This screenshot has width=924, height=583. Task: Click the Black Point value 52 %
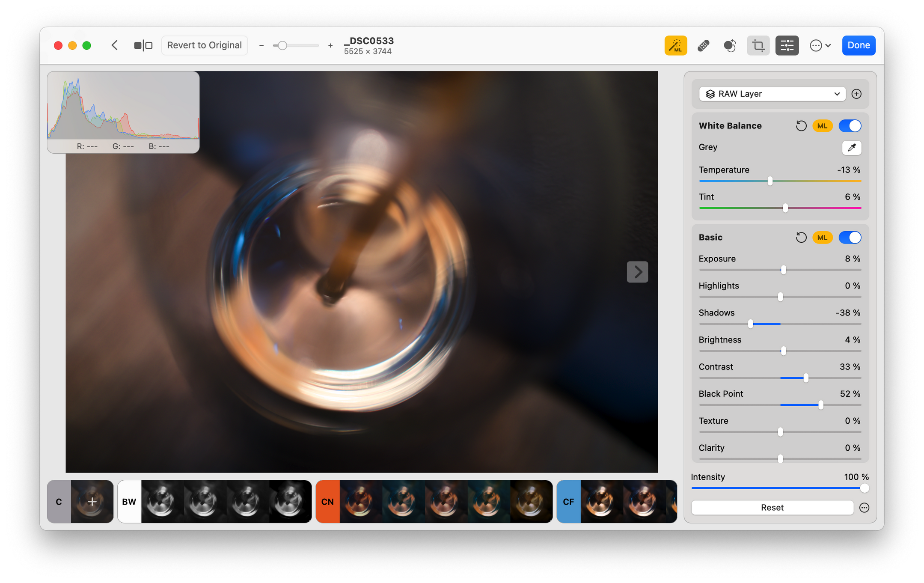point(850,394)
